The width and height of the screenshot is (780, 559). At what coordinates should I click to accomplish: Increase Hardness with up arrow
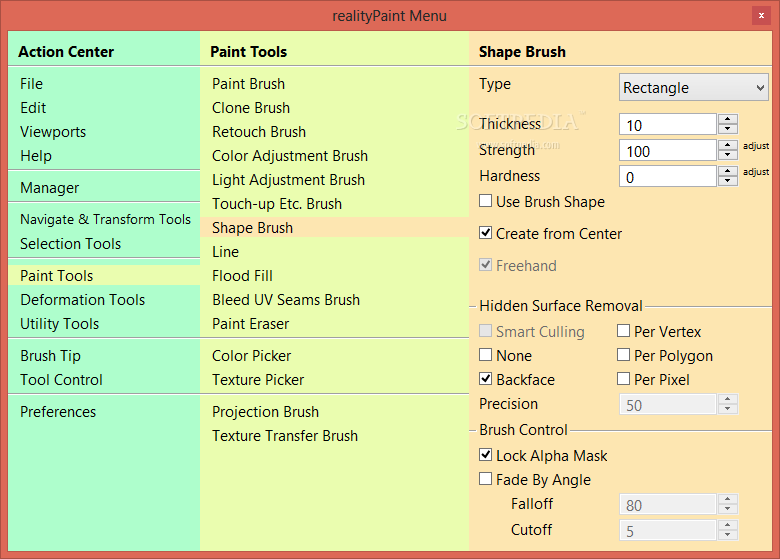click(728, 171)
